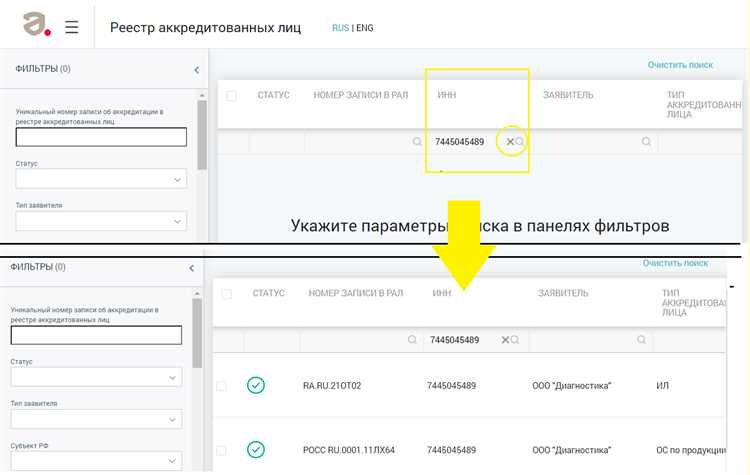Open record RA.RU.21ОТ02
The height and width of the screenshot is (475, 750).
click(332, 386)
